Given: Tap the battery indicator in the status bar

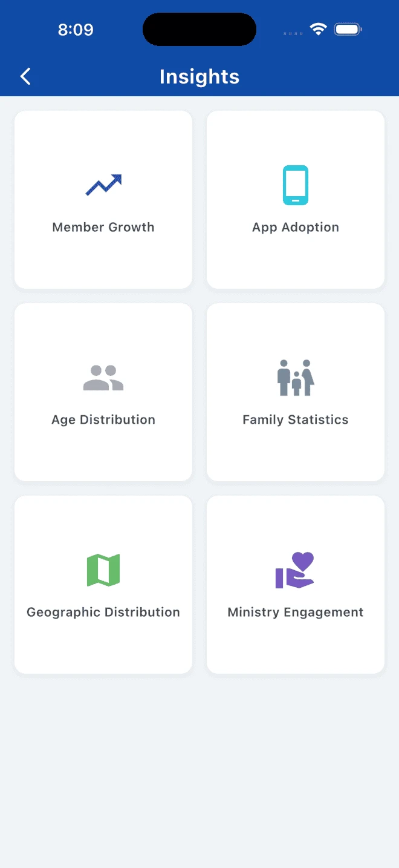Looking at the screenshot, I should tap(348, 28).
